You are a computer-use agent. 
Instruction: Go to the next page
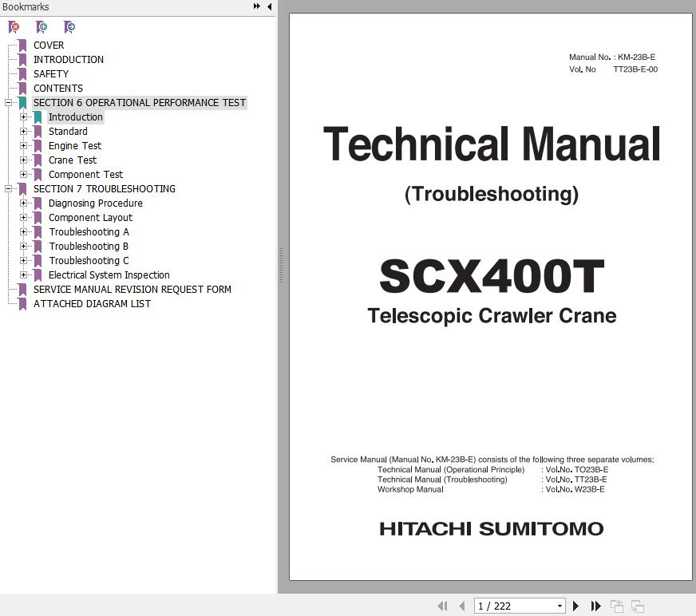click(575, 606)
